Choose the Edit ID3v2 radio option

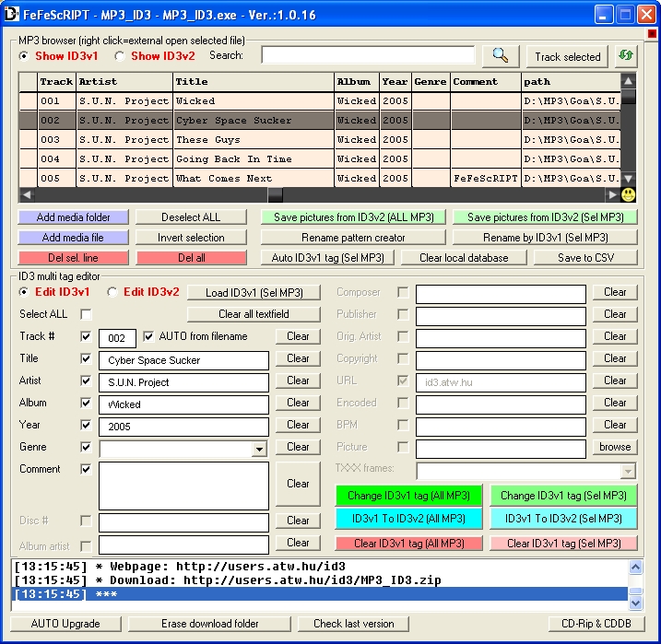click(112, 292)
